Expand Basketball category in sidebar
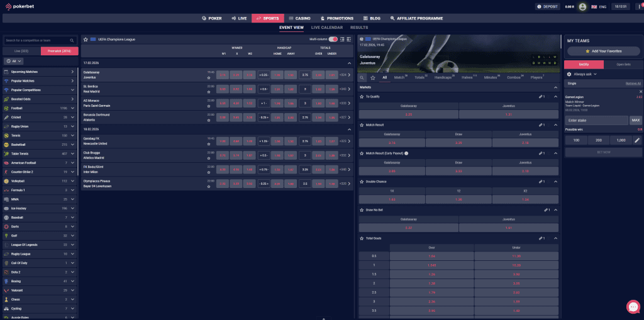The width and height of the screenshot is (644, 320). pos(73,145)
